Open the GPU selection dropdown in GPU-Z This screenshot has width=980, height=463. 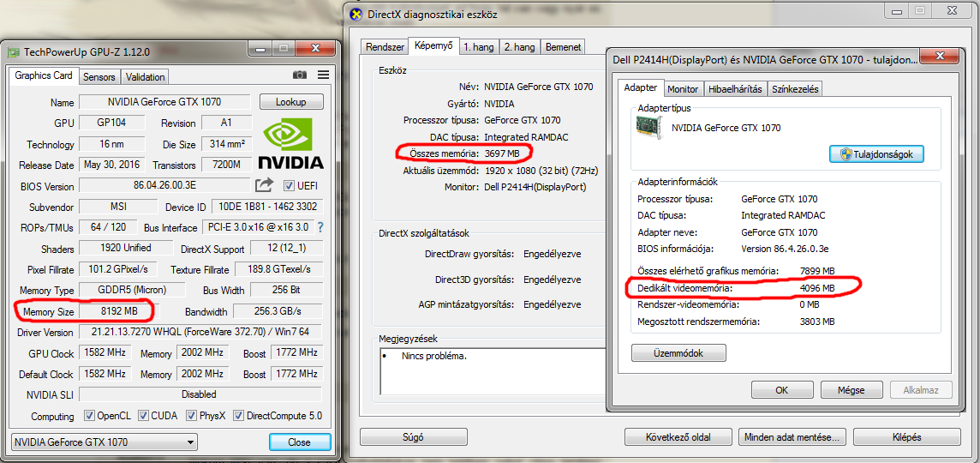(105, 442)
